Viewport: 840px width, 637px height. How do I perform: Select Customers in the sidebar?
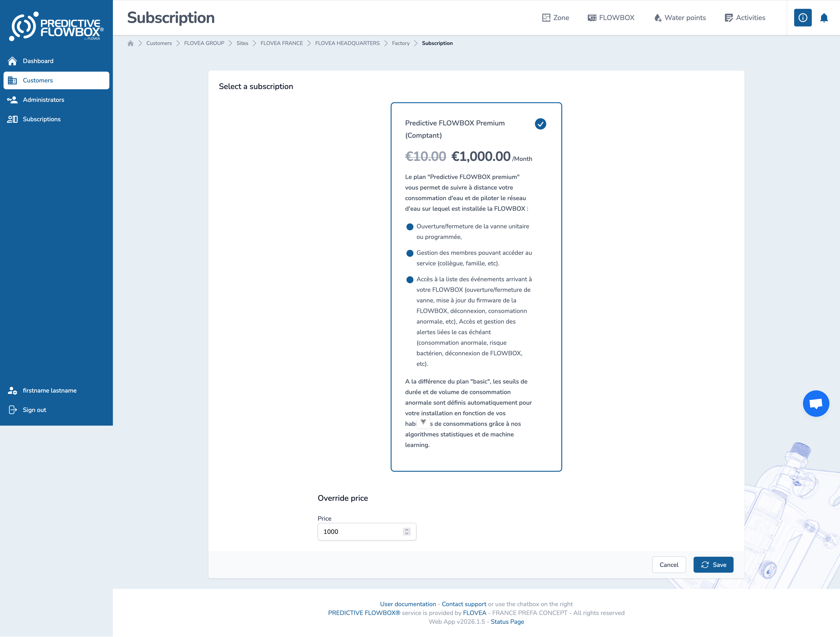37,80
